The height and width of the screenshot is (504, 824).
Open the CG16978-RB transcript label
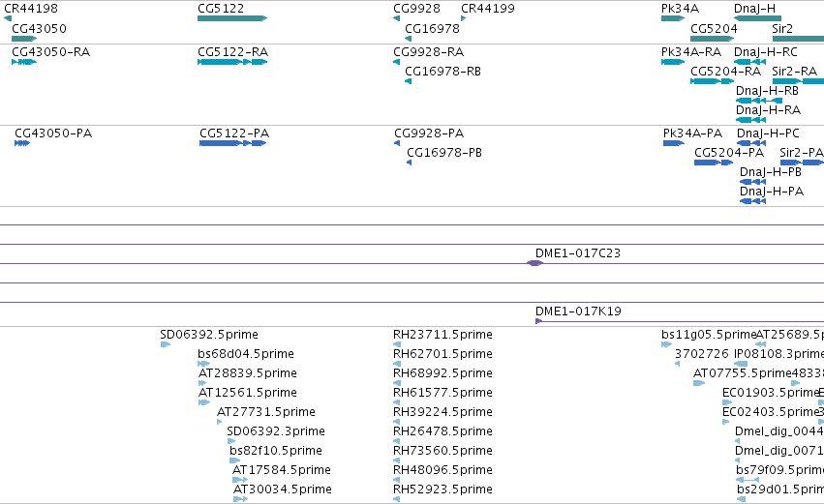coord(443,72)
